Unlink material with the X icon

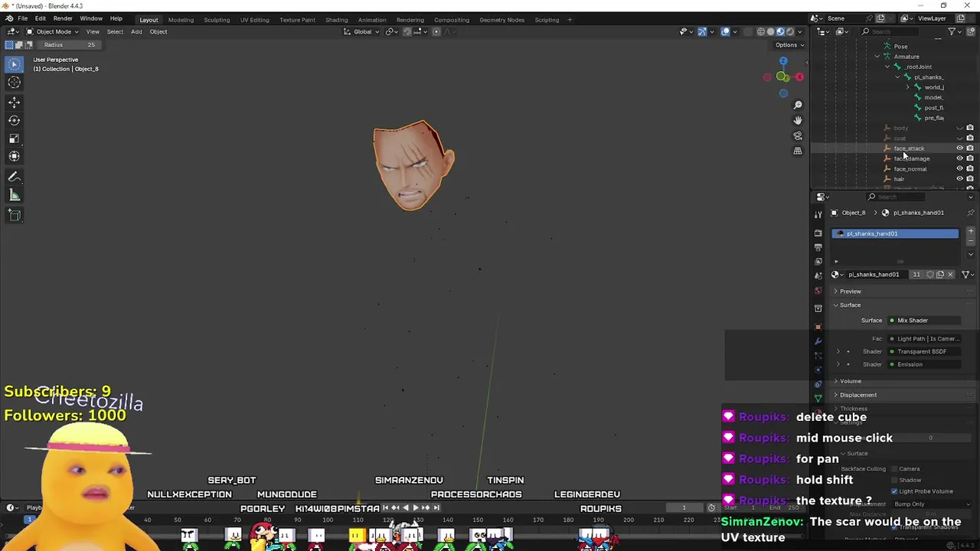click(x=950, y=274)
